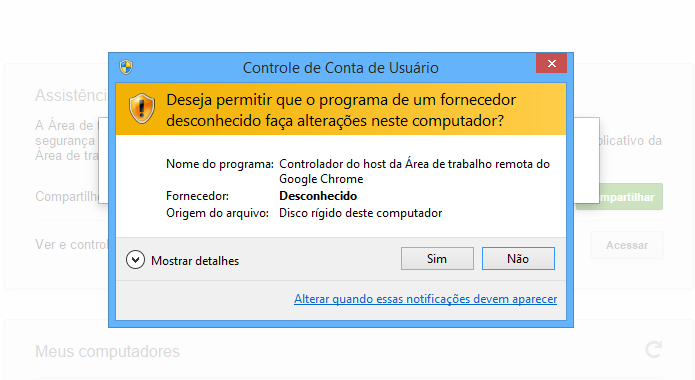Click the bold Desconhecido publisher value
This screenshot has width=695, height=380.
pyautogui.click(x=318, y=196)
